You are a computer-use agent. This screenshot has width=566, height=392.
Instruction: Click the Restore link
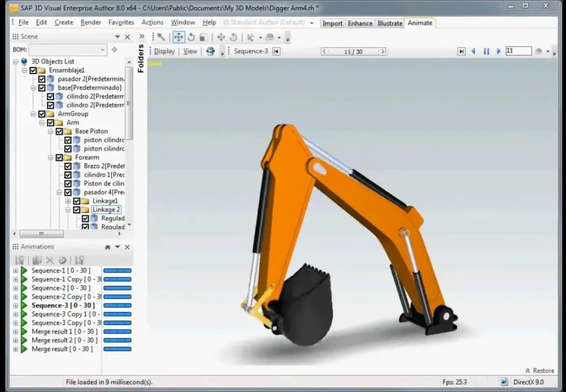[539, 370]
